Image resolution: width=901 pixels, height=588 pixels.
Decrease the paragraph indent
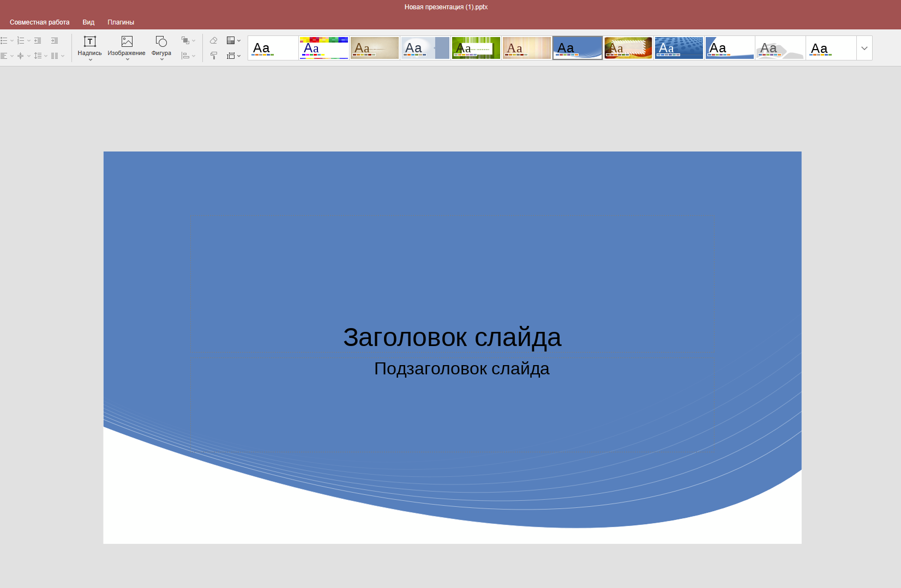pos(38,41)
